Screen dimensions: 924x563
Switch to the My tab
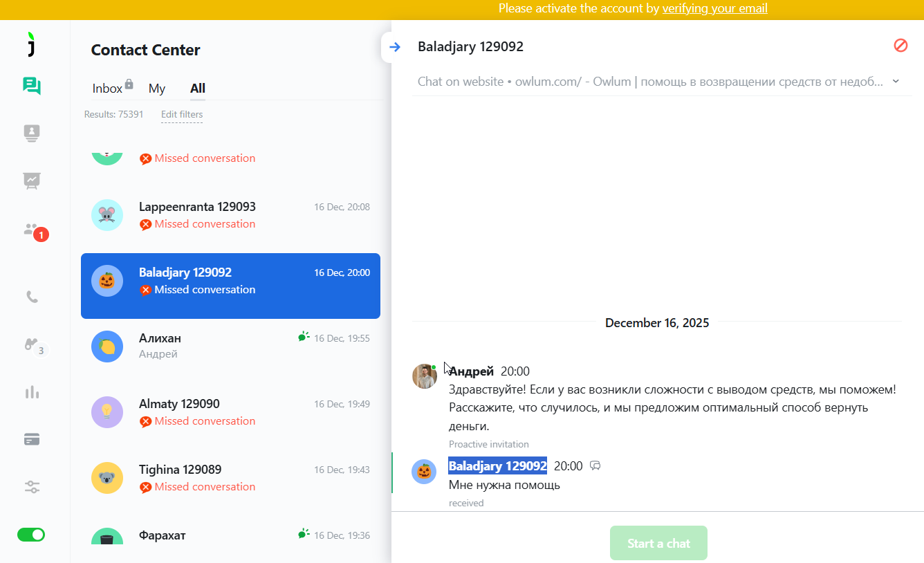tap(157, 89)
